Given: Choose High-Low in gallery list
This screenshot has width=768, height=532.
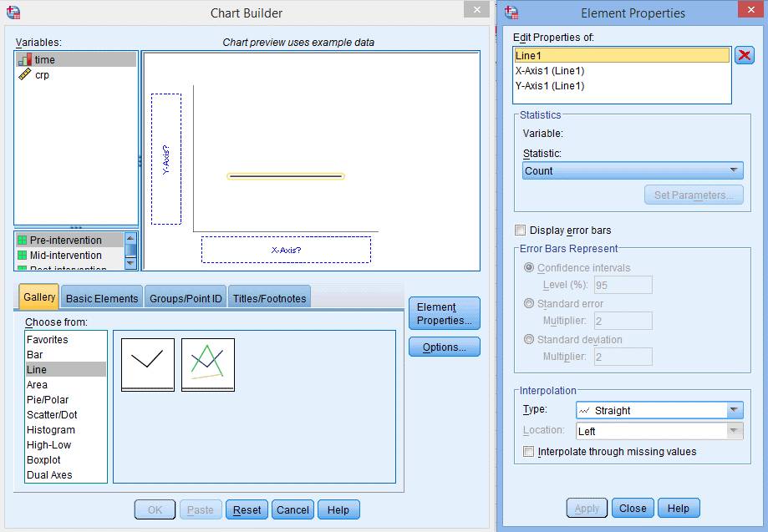Looking at the screenshot, I should coord(66,445).
